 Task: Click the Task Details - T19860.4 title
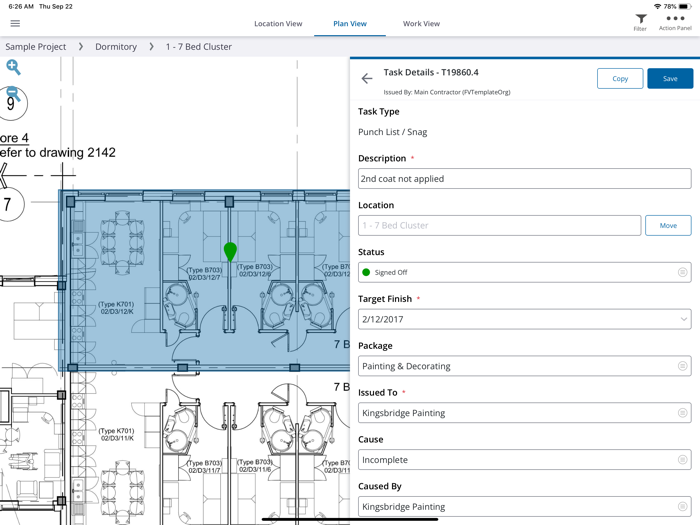431,72
